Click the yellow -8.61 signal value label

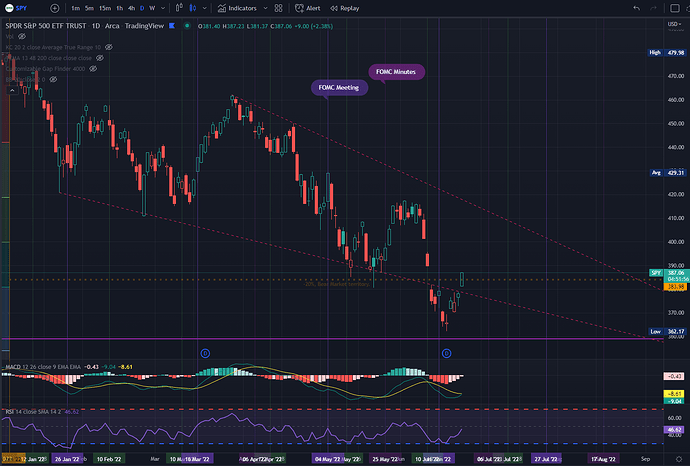click(x=673, y=394)
